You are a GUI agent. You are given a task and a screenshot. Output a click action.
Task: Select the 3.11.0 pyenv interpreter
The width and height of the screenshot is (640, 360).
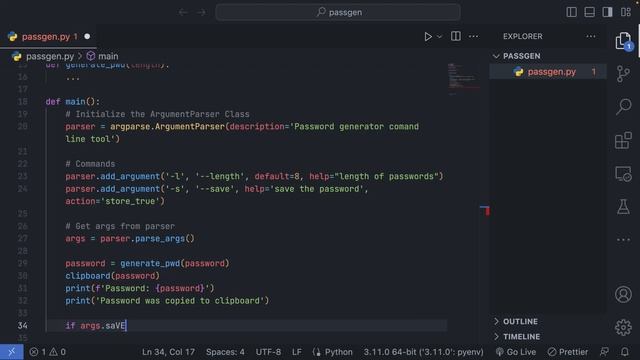tap(424, 352)
